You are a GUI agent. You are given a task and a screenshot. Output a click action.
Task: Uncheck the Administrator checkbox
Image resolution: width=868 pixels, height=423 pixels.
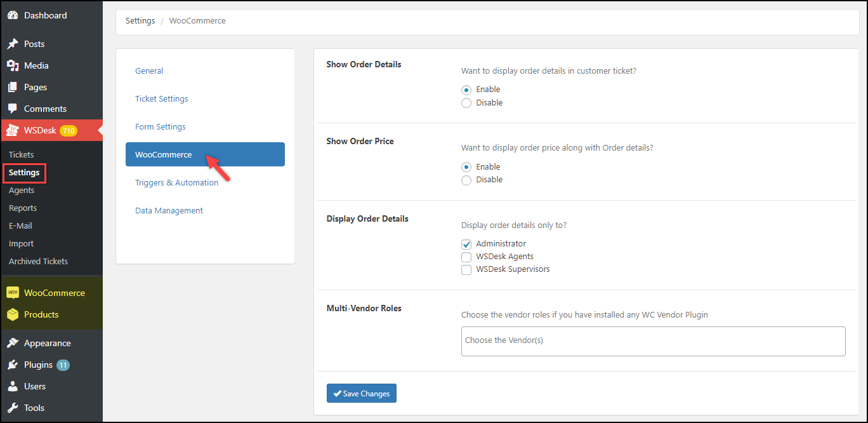tap(466, 244)
